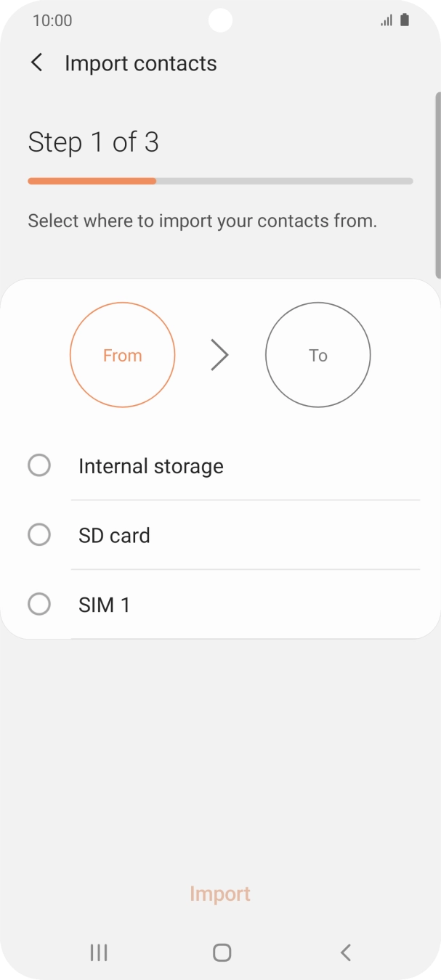Tap the SD card label text
Viewport: 441px width, 980px height.
pos(114,535)
